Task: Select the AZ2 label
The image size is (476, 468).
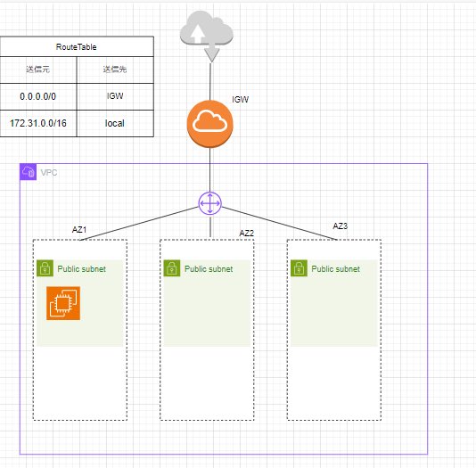Action: click(247, 233)
